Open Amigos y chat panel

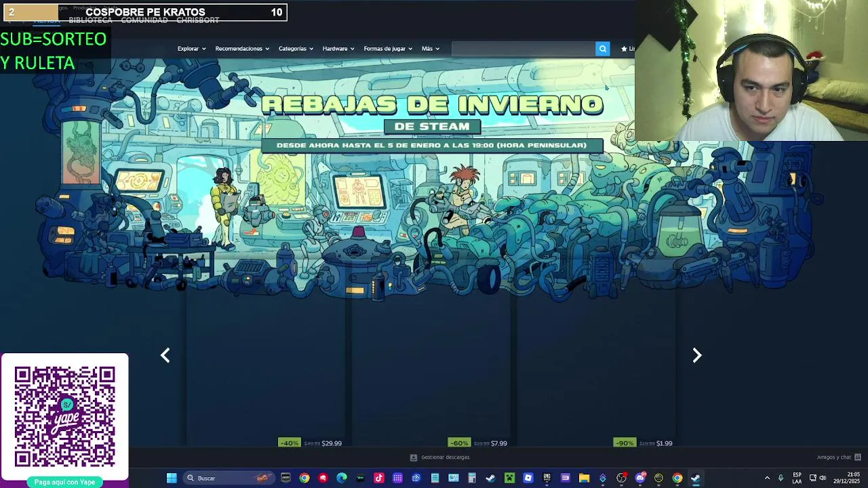pos(839,457)
